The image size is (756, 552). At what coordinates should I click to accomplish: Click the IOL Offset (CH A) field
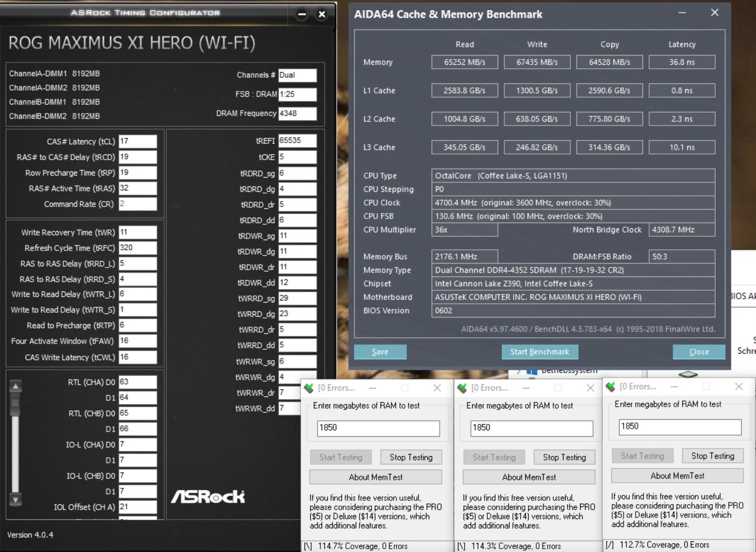pyautogui.click(x=137, y=507)
